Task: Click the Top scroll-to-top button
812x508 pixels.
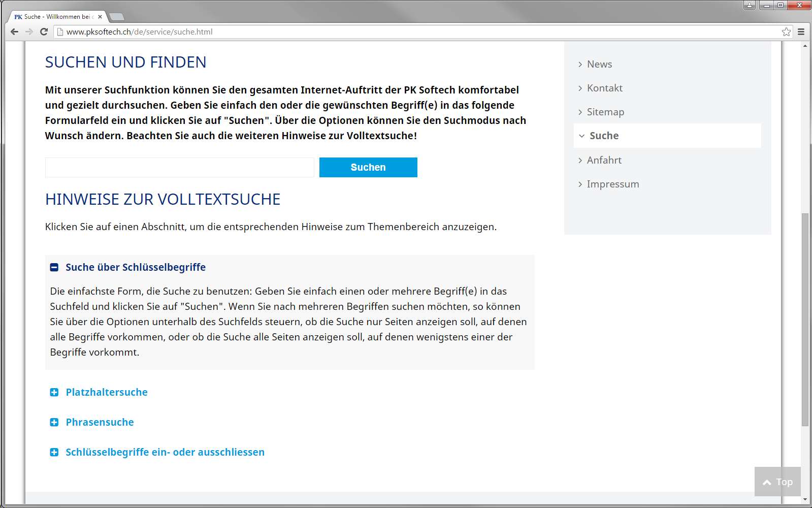Action: point(777,482)
